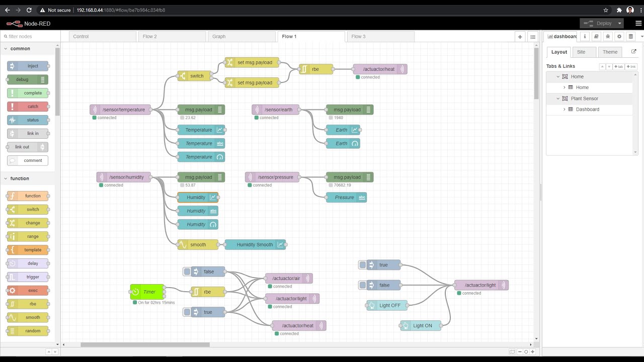Focus the filter nodes search field
The image size is (644, 362).
pyautogui.click(x=30, y=36)
